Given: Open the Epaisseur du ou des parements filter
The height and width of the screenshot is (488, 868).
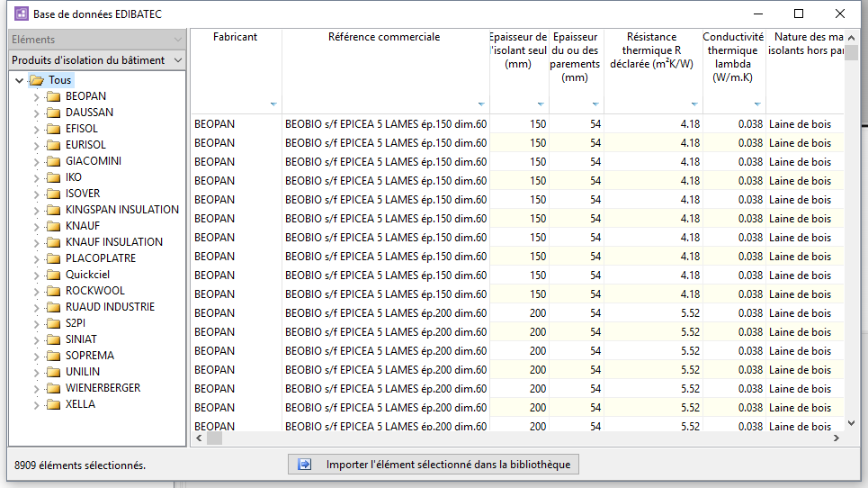Looking at the screenshot, I should pos(595,104).
